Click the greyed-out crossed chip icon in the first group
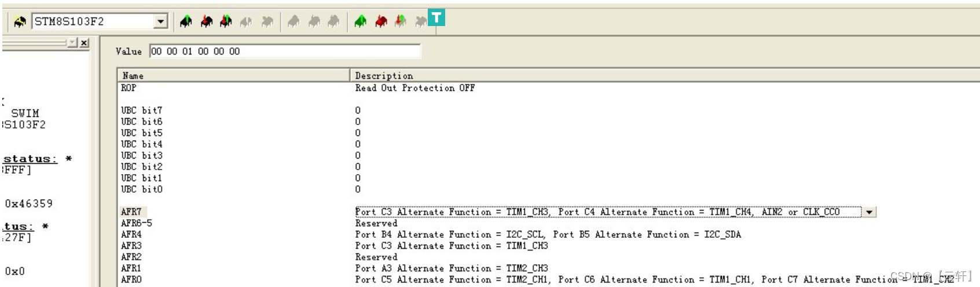The image size is (980, 287). click(267, 22)
